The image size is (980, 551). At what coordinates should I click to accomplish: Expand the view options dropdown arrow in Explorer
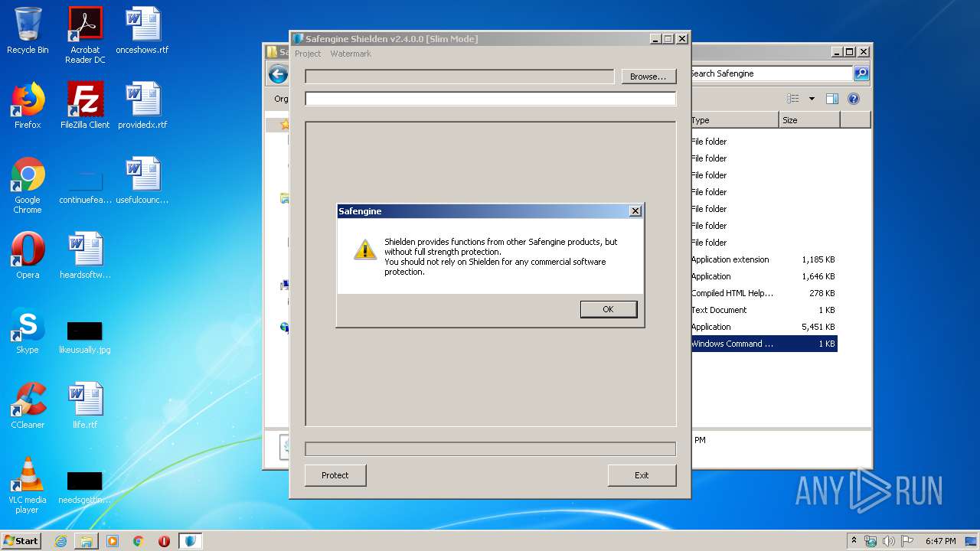click(812, 99)
